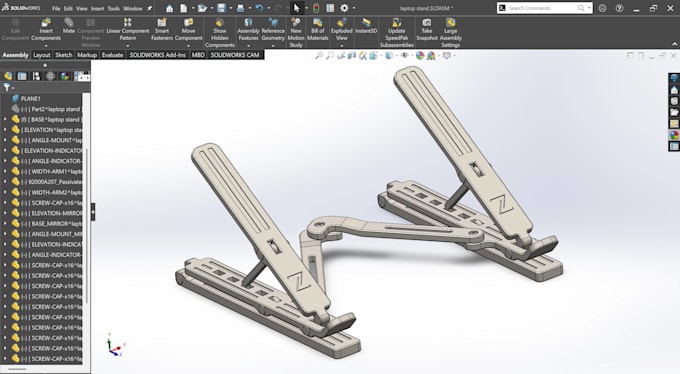Open FeatureManager Design Tree tab icon

tap(8, 76)
